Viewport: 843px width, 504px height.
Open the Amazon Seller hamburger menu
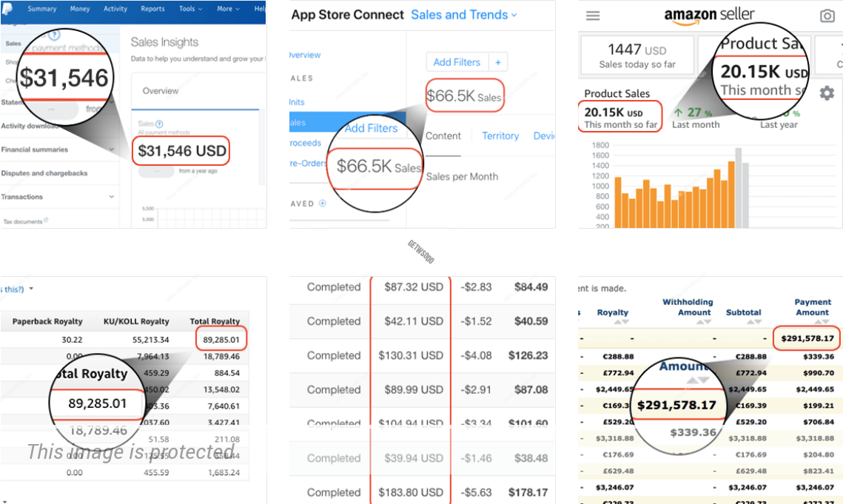(x=593, y=16)
